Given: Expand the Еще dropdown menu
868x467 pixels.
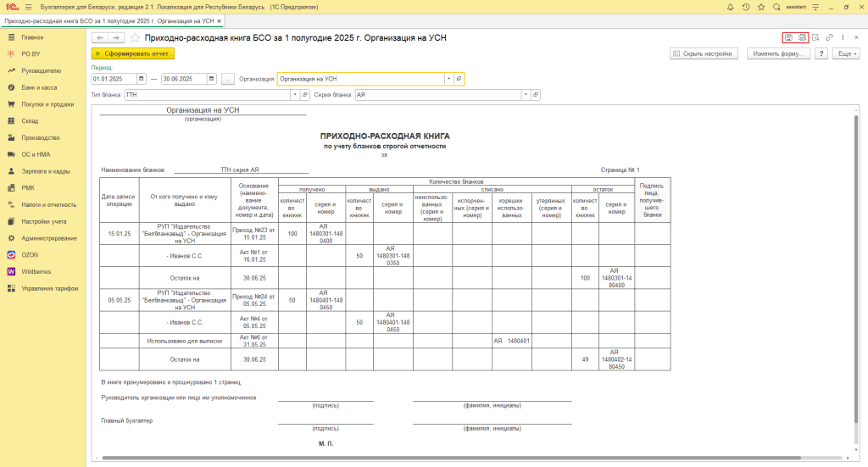Looking at the screenshot, I should tap(847, 53).
